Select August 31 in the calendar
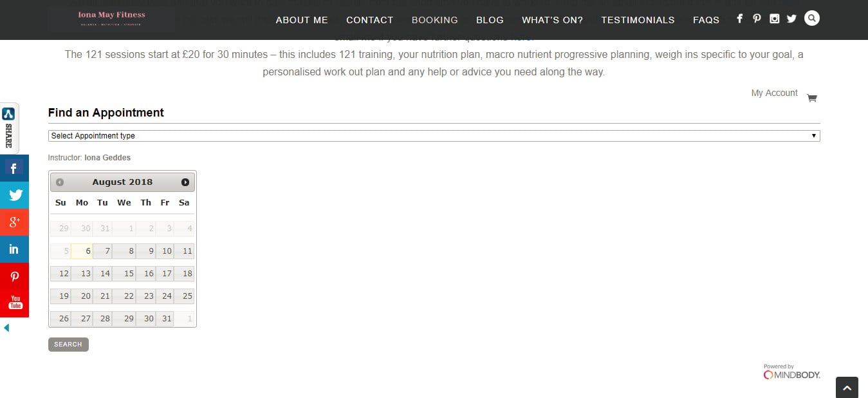This screenshot has width=868, height=398. click(165, 319)
